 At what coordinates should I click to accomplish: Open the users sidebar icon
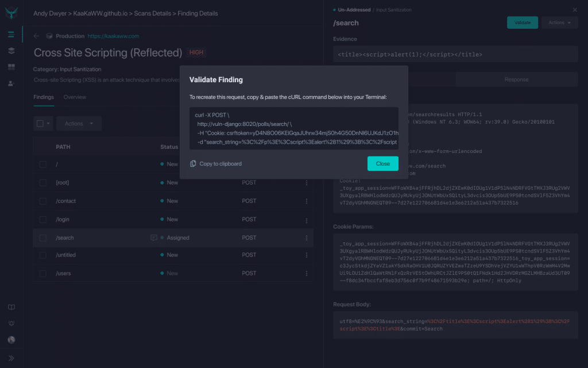point(11,83)
